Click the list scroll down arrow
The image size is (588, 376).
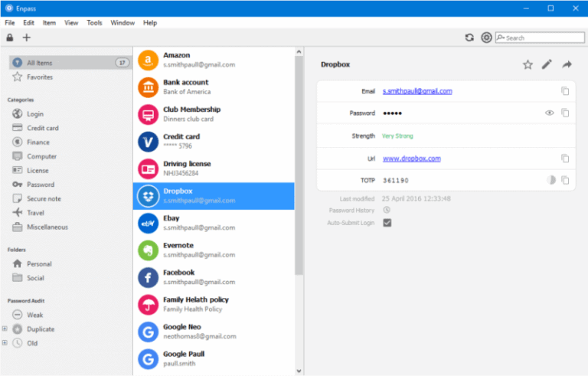click(299, 371)
